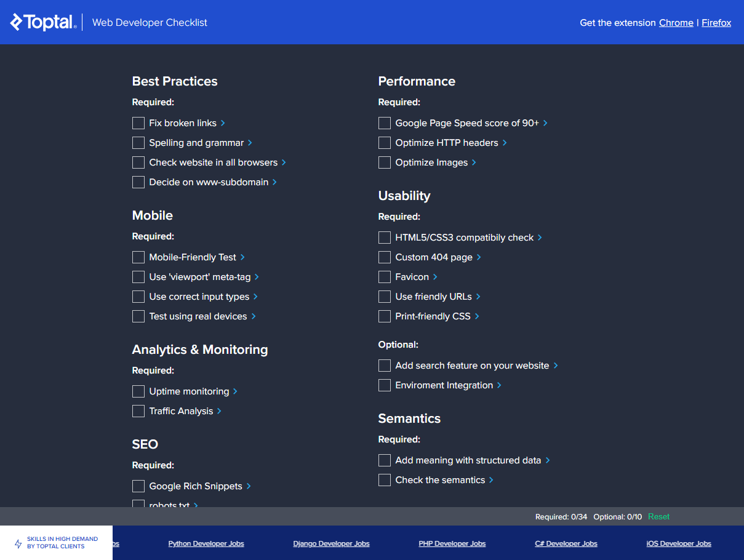Click arrow icon after Print-friendly CSS
Image resolution: width=744 pixels, height=560 pixels.
477,316
